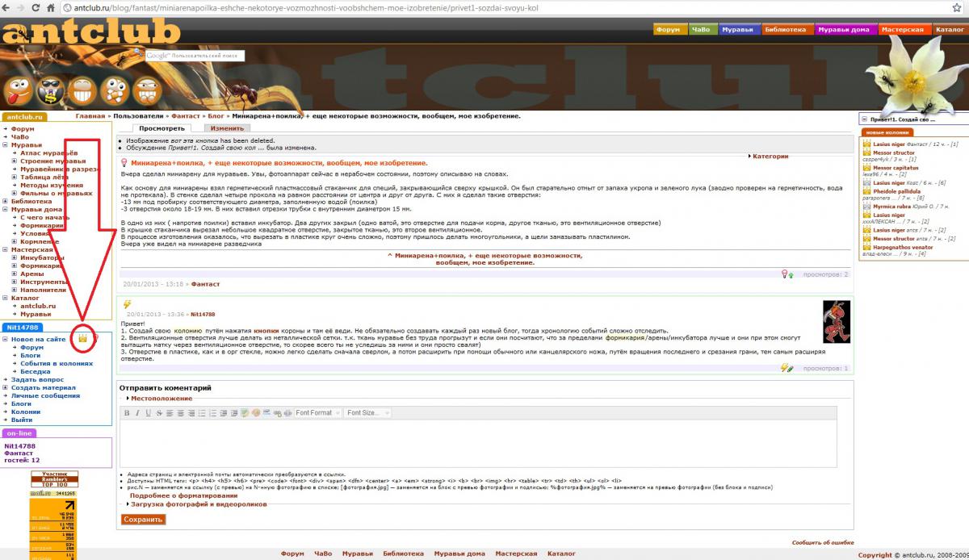Expand the Инкубаторы tree item
The image size is (969, 560).
tap(15, 258)
